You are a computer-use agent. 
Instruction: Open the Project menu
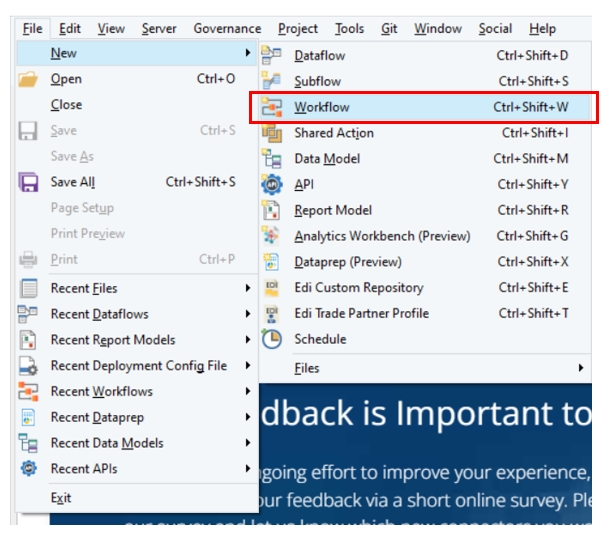click(x=298, y=29)
